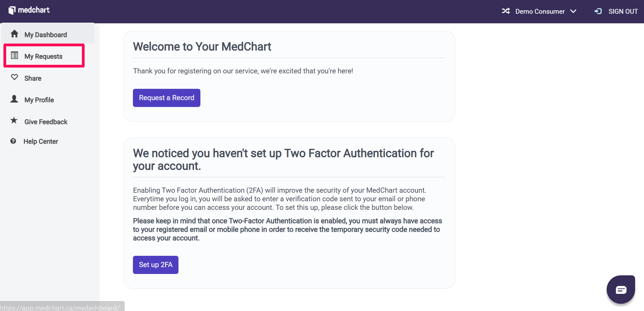Click the medchart logo icon
Viewport: 644px width, 311px height.
pyautogui.click(x=12, y=10)
